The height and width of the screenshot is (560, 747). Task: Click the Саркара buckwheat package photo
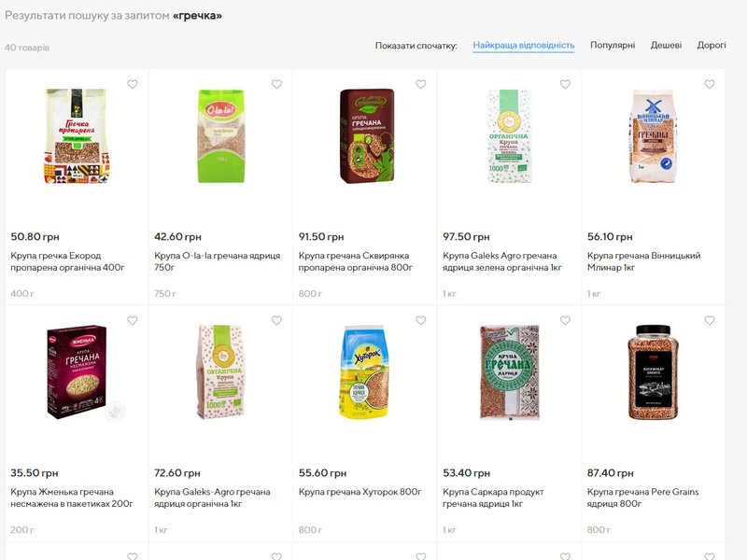[509, 371]
